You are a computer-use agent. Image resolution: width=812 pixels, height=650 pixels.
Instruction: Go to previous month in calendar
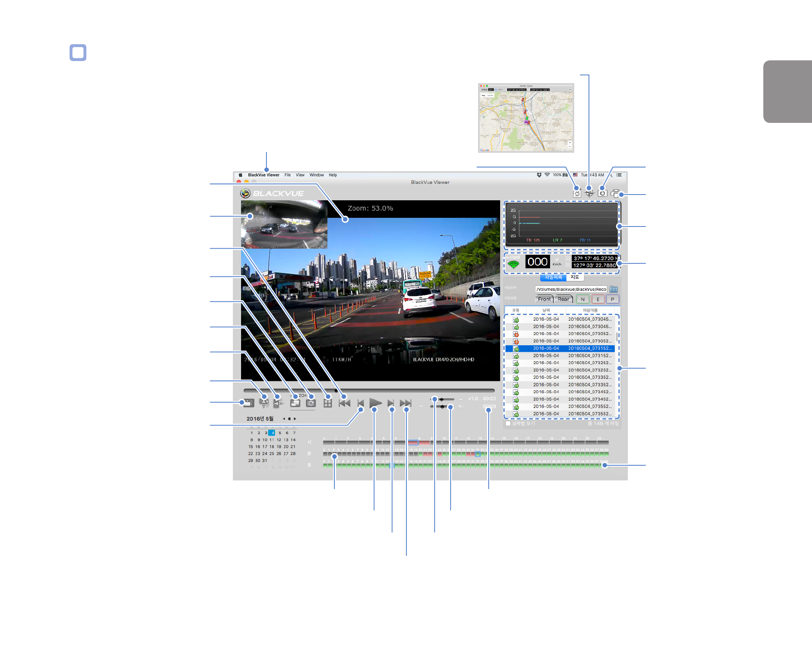pyautogui.click(x=284, y=419)
